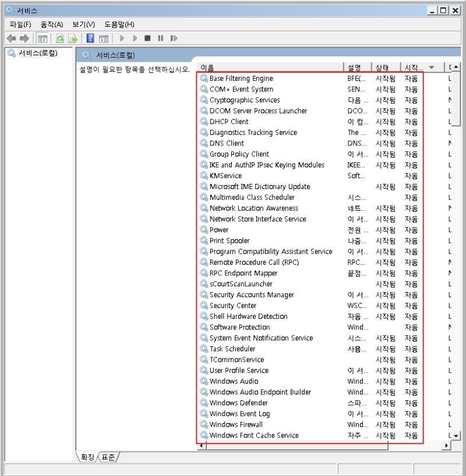The image size is (466, 476).
Task: Click the gear icon beside Power
Action: pos(204,229)
